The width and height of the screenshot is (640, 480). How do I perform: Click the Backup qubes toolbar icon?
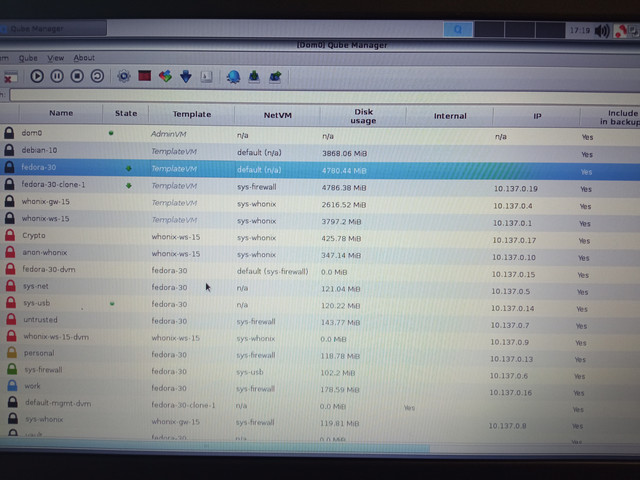coord(254,77)
